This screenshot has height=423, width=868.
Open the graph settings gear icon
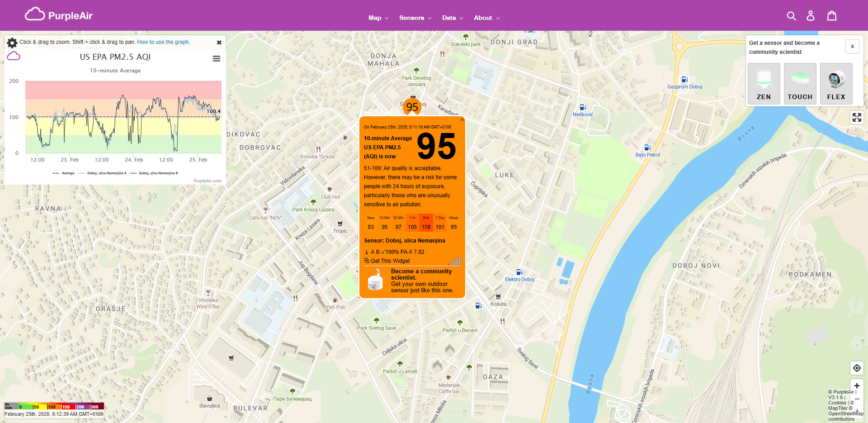12,42
